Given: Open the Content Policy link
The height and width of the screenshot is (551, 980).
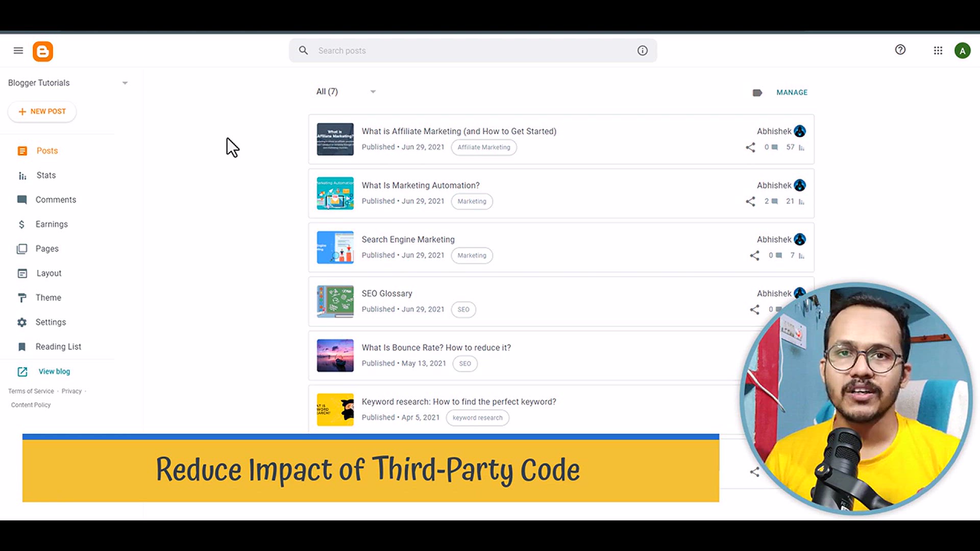Looking at the screenshot, I should click(31, 405).
